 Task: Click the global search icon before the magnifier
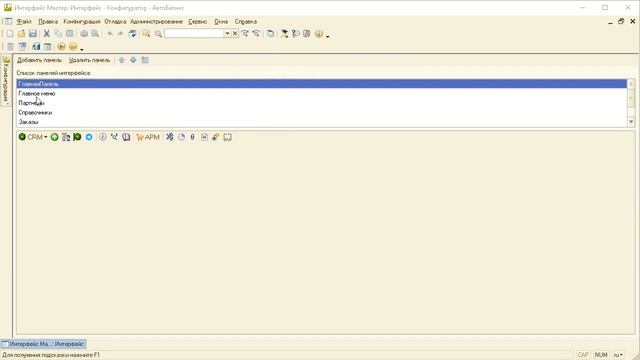click(146, 34)
